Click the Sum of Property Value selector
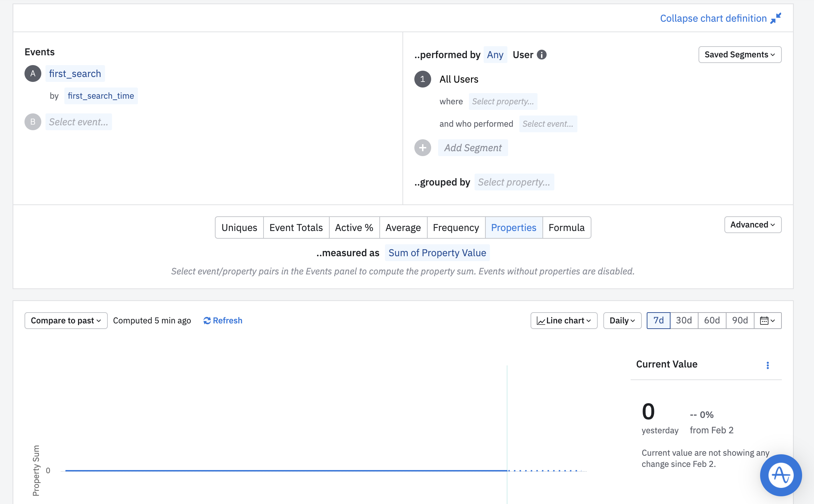This screenshot has height=504, width=814. click(437, 253)
